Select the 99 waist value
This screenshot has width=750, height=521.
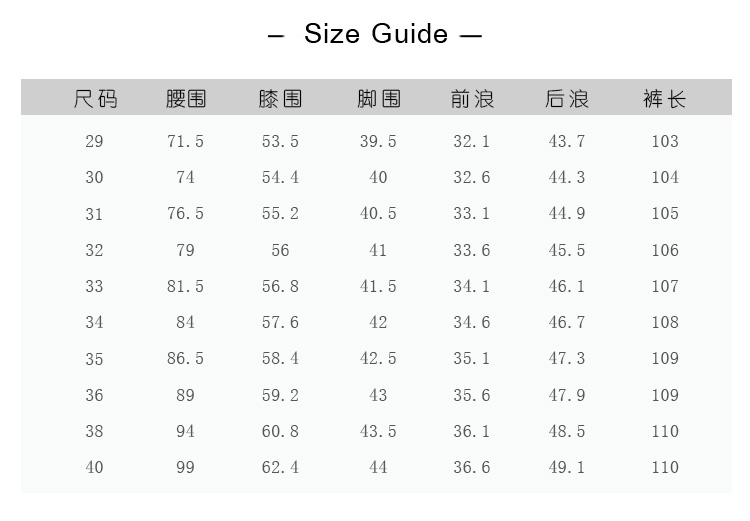click(x=185, y=468)
